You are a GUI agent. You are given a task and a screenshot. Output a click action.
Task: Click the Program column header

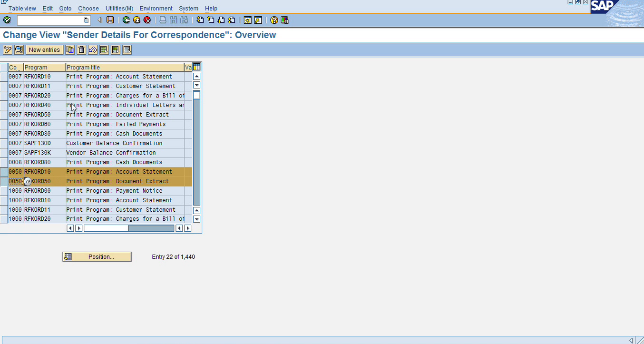point(45,68)
